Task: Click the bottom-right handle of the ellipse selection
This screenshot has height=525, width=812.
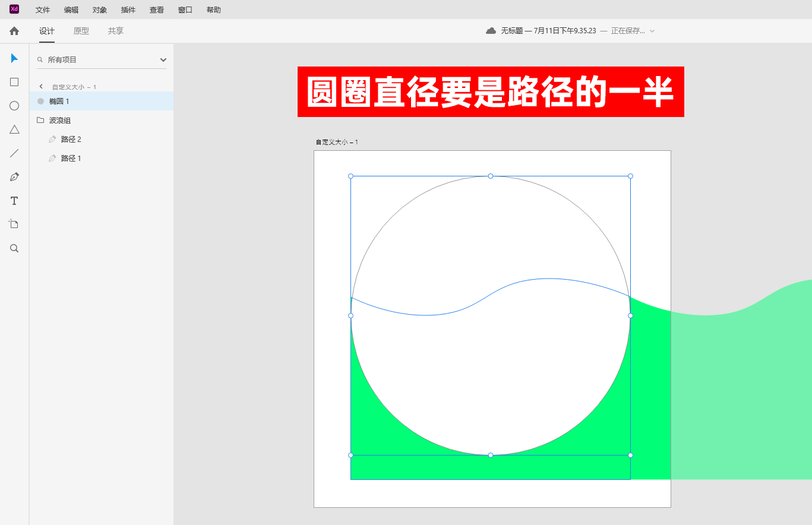Action: click(x=630, y=455)
